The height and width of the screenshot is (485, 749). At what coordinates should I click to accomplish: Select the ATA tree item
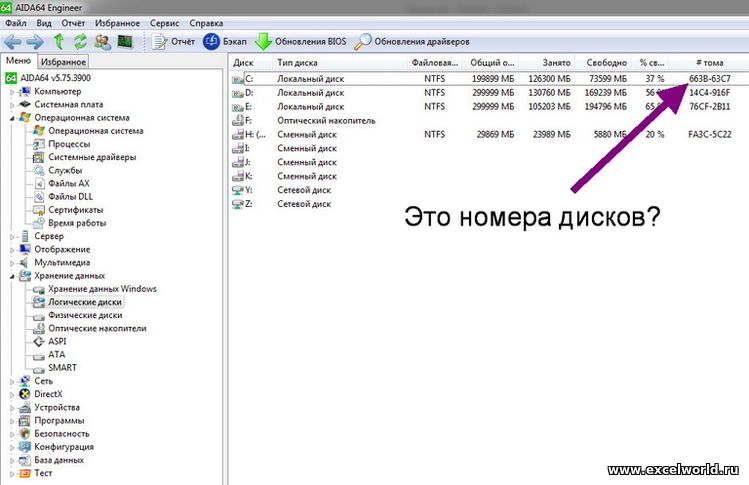click(56, 355)
